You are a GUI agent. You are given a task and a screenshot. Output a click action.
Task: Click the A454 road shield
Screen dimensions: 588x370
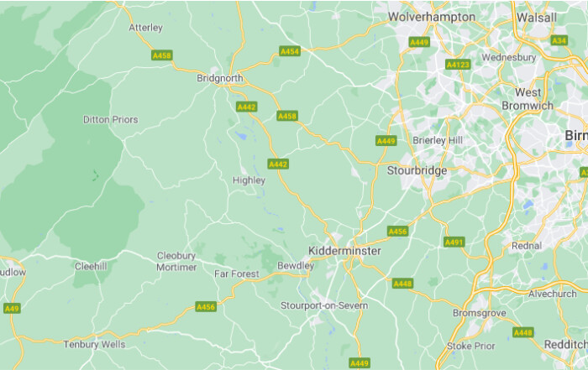coord(290,51)
